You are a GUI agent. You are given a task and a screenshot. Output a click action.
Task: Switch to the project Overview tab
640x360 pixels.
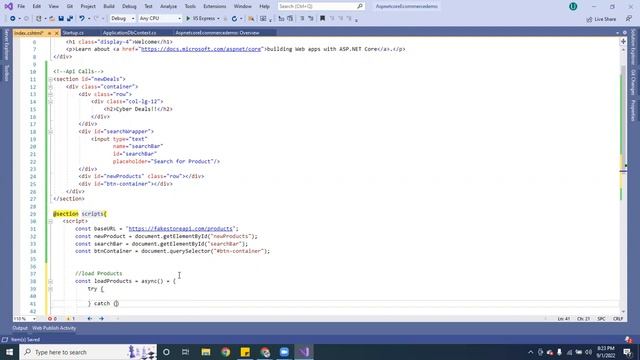pos(217,33)
